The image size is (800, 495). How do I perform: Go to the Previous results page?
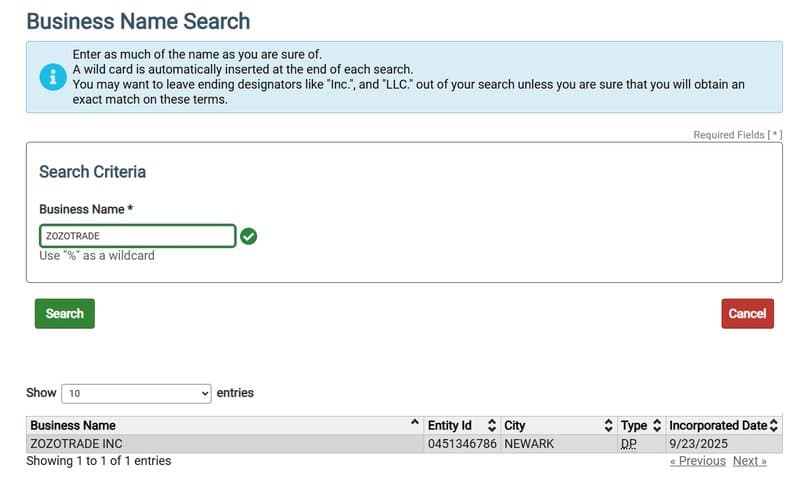[698, 461]
